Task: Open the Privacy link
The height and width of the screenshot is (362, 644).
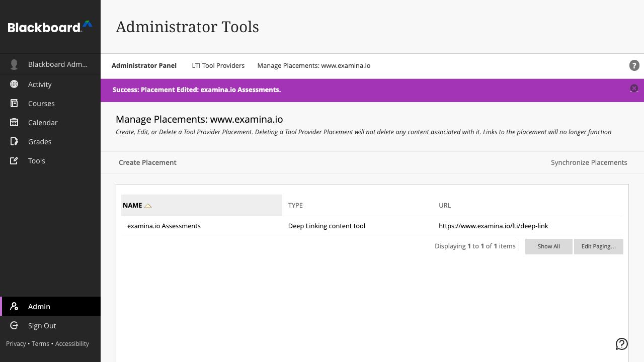Action: click(x=16, y=343)
